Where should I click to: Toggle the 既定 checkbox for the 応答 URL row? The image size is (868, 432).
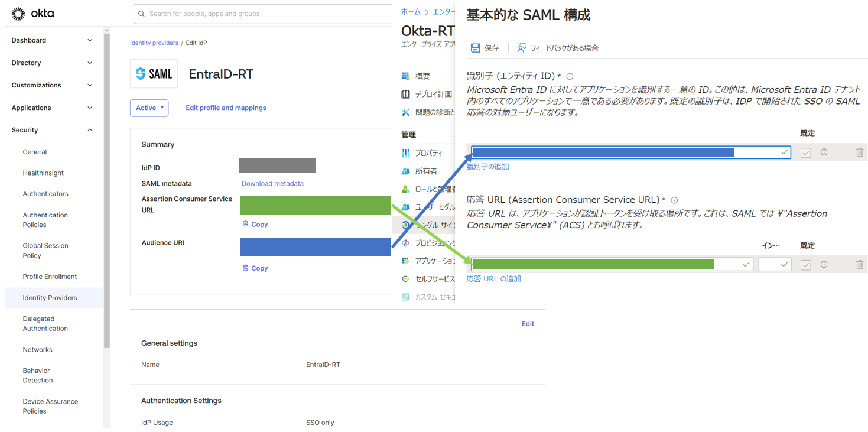(x=805, y=264)
